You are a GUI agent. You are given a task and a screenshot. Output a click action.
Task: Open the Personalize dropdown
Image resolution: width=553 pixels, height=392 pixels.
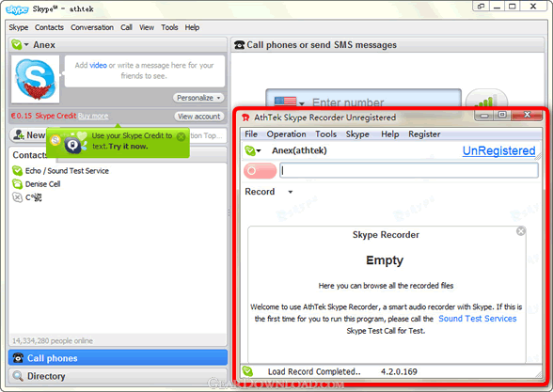[198, 98]
